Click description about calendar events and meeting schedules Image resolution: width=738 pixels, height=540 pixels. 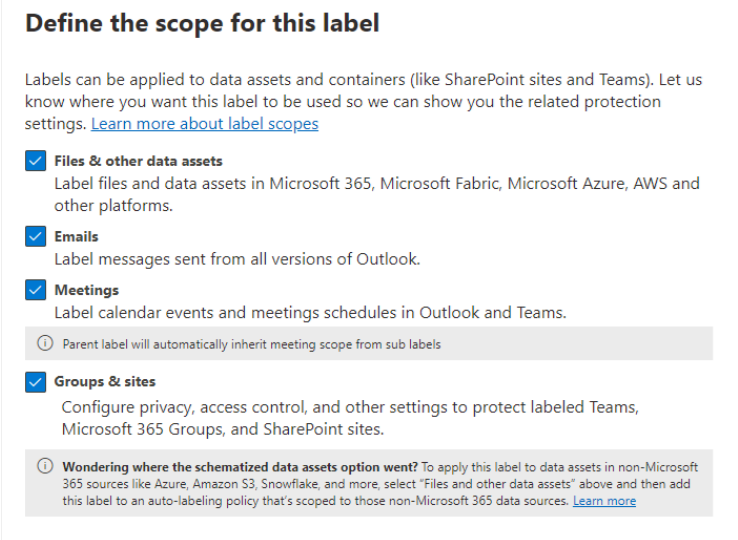click(310, 312)
